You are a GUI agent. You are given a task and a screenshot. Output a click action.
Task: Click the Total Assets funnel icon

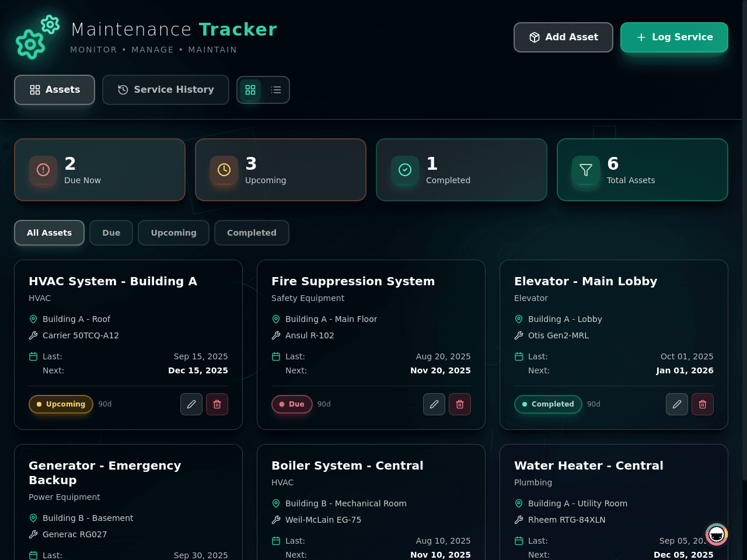point(586,170)
